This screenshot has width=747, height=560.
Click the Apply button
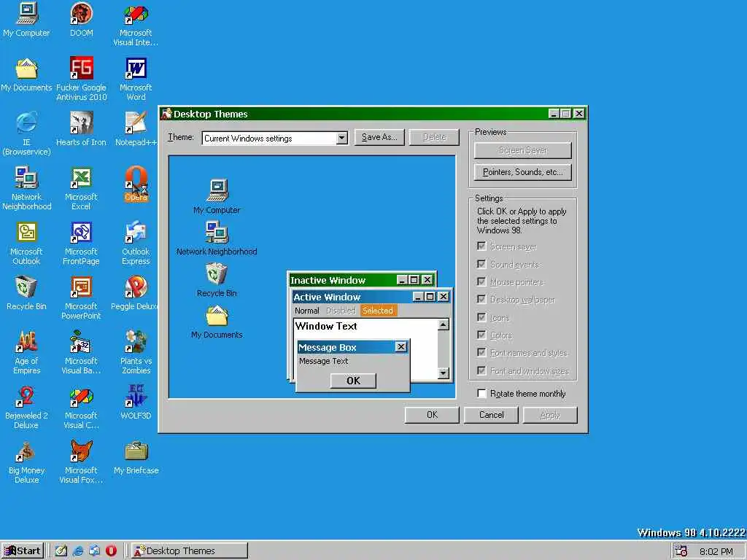point(550,415)
